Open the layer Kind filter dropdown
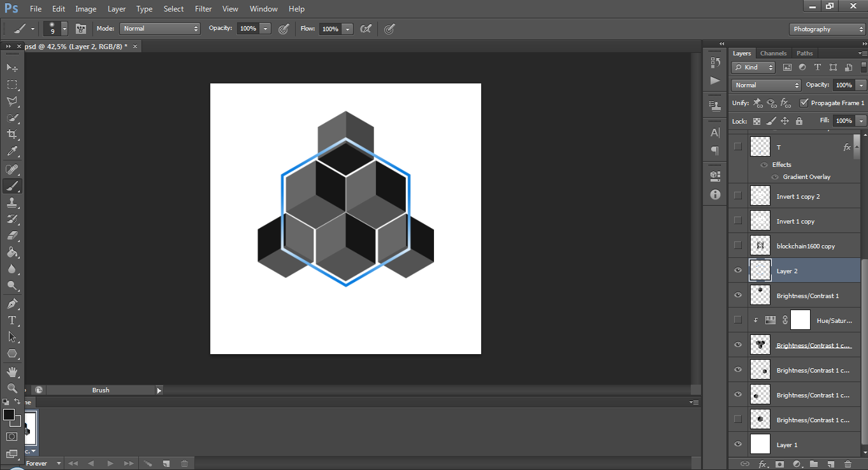Viewport: 868px width, 470px height. pyautogui.click(x=753, y=68)
